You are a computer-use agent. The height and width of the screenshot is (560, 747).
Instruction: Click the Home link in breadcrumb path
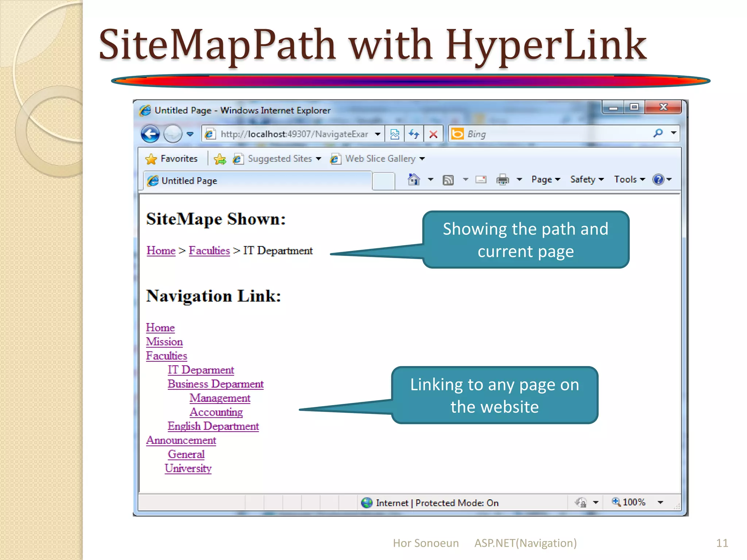pos(161,250)
